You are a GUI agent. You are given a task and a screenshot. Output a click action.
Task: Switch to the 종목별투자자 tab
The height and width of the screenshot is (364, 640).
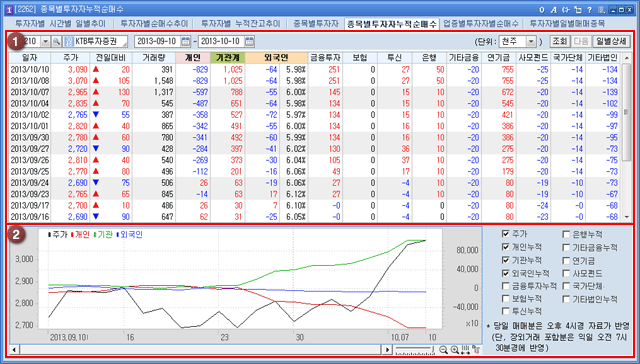316,24
